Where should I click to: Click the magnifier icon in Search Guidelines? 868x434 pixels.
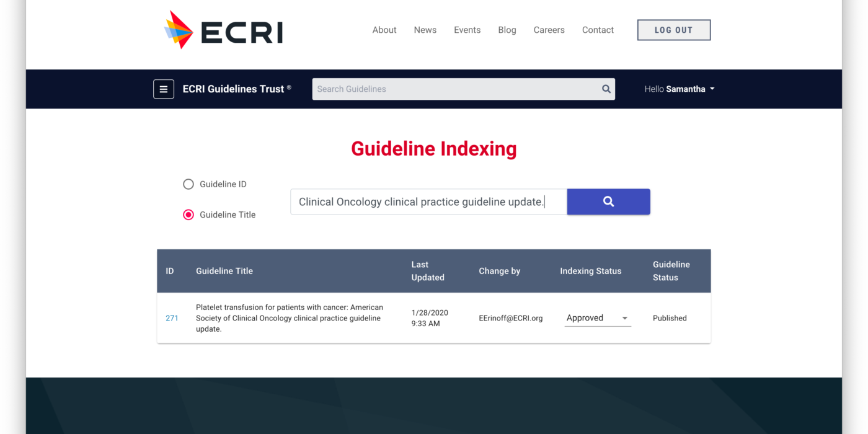(606, 89)
